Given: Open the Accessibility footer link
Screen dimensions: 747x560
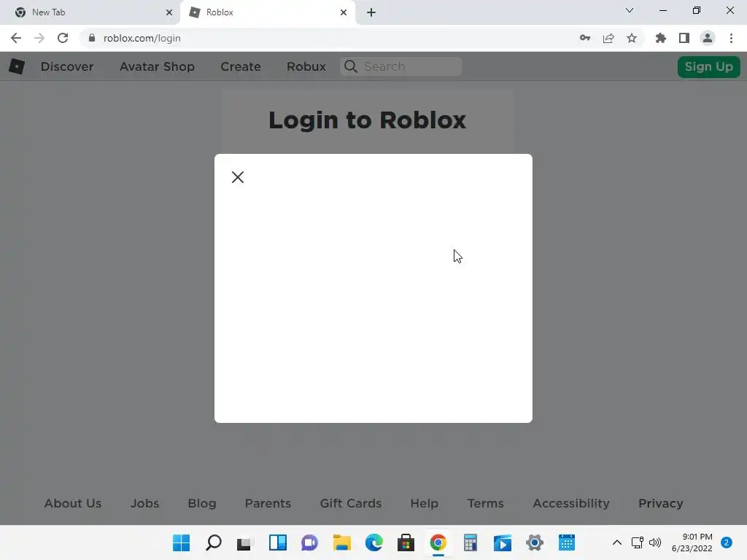Looking at the screenshot, I should [x=571, y=503].
